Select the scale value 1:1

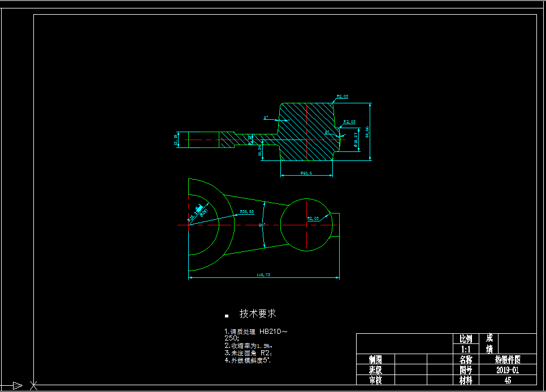466,350
